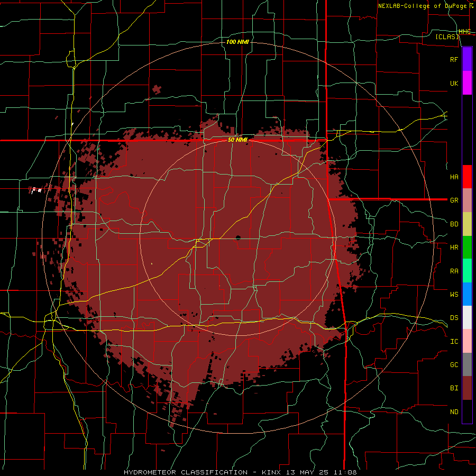Viewport: 476px width, 476px height.
Task: Select the WS blue legend swatch
Action: [467, 294]
